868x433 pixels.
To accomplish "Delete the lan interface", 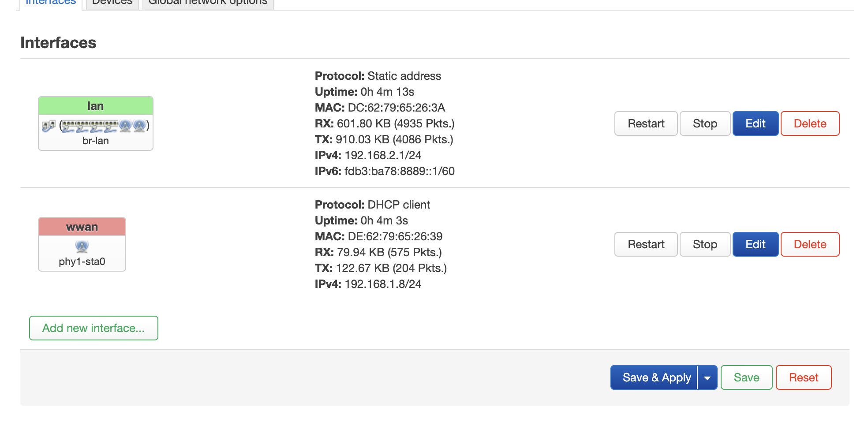I will pos(810,123).
